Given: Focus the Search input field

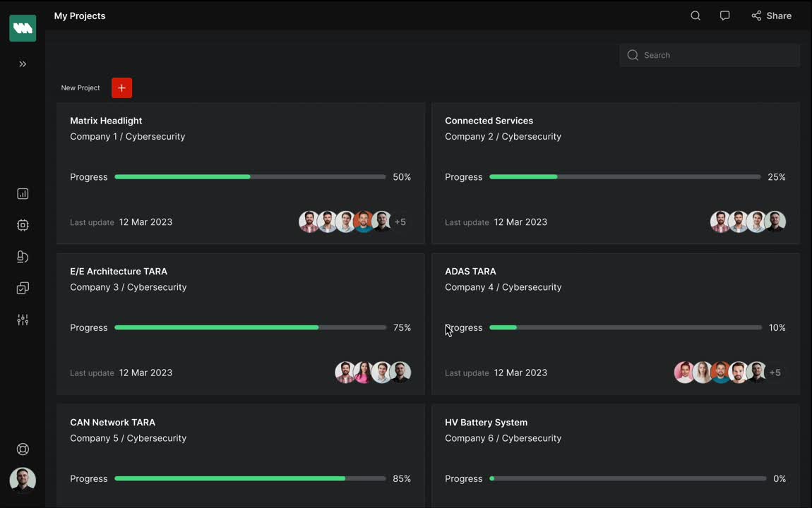Looking at the screenshot, I should [x=710, y=55].
